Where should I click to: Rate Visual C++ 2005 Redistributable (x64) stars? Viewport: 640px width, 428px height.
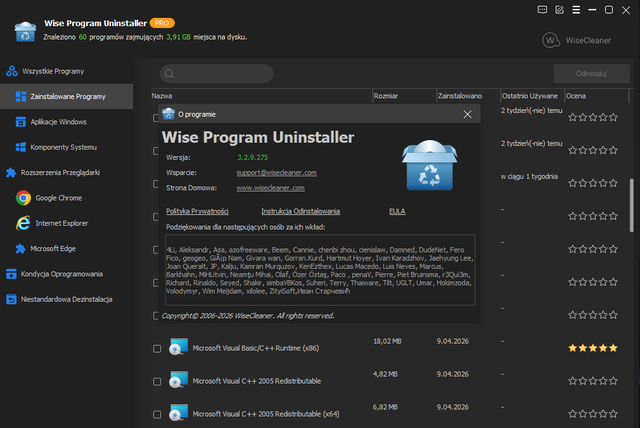[593, 414]
